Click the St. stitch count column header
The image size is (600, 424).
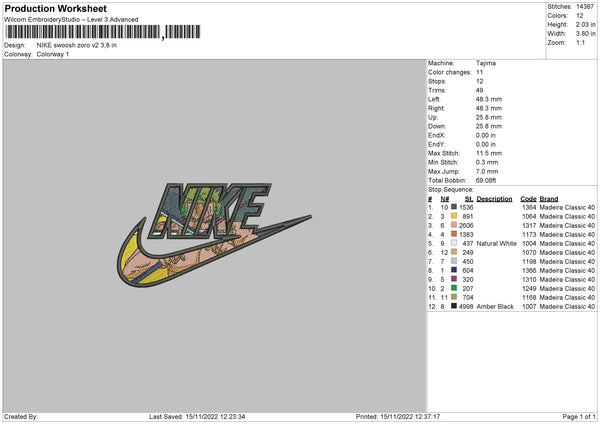(x=469, y=199)
